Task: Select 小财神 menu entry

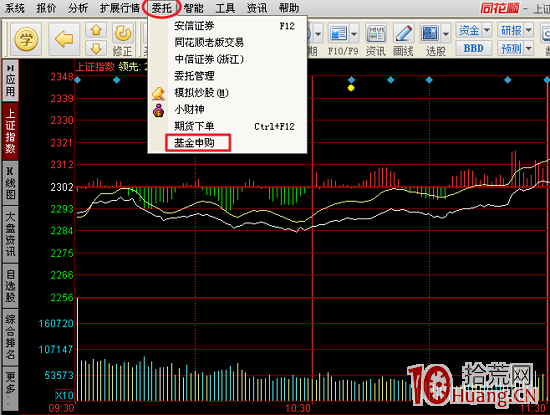Action: (x=227, y=110)
